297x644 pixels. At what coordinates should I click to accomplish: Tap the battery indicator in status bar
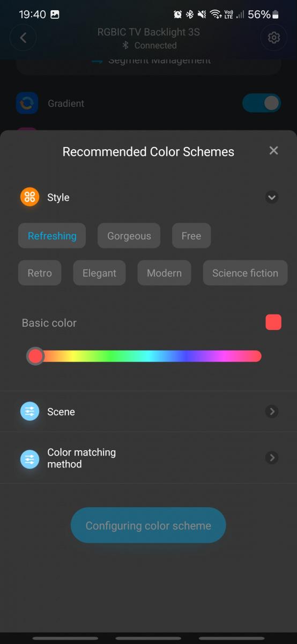tap(276, 14)
